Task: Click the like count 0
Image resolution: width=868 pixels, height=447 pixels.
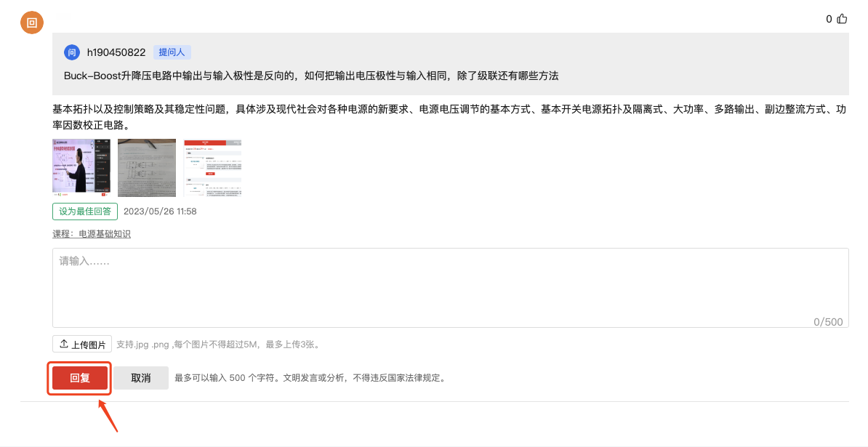Action: 829,20
